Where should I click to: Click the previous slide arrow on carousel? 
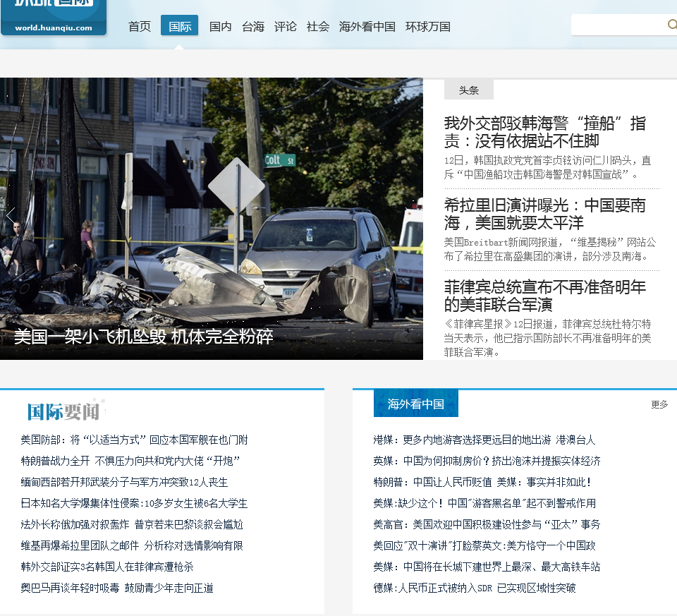[x=11, y=215]
